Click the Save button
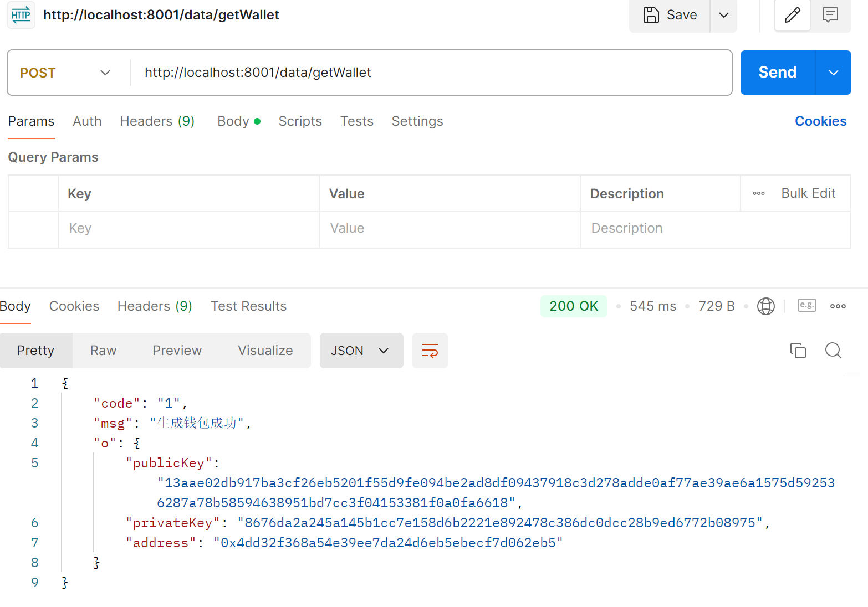This screenshot has height=607, width=868. [x=670, y=15]
